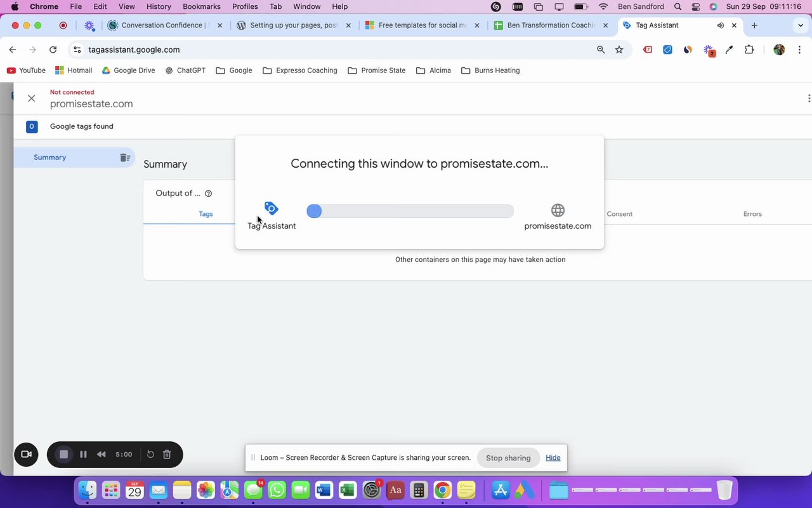The height and width of the screenshot is (508, 812).
Task: Open Finder from the Dock
Action: pyautogui.click(x=88, y=490)
